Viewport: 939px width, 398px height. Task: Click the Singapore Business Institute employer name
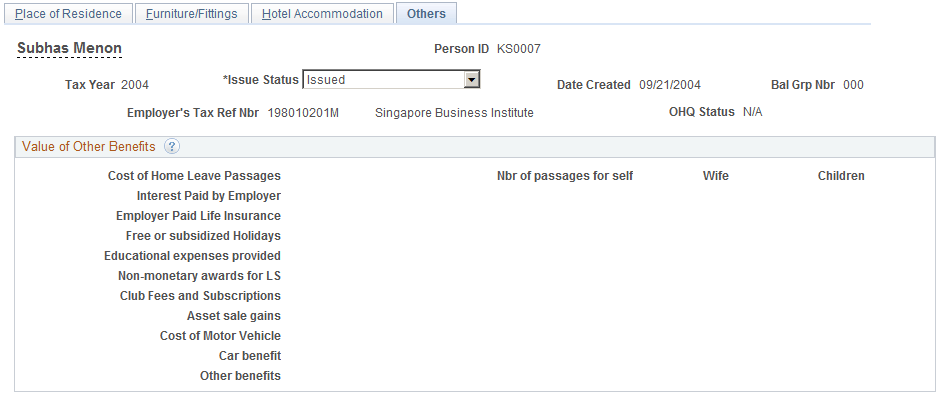(x=454, y=113)
